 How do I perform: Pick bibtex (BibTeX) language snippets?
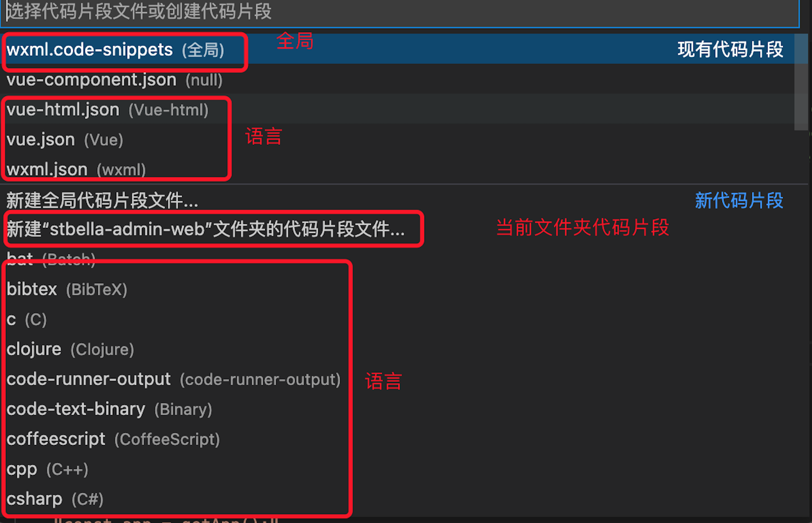397,289
